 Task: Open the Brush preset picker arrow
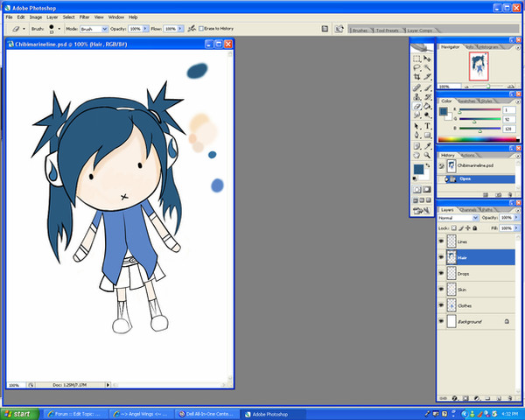[59, 29]
